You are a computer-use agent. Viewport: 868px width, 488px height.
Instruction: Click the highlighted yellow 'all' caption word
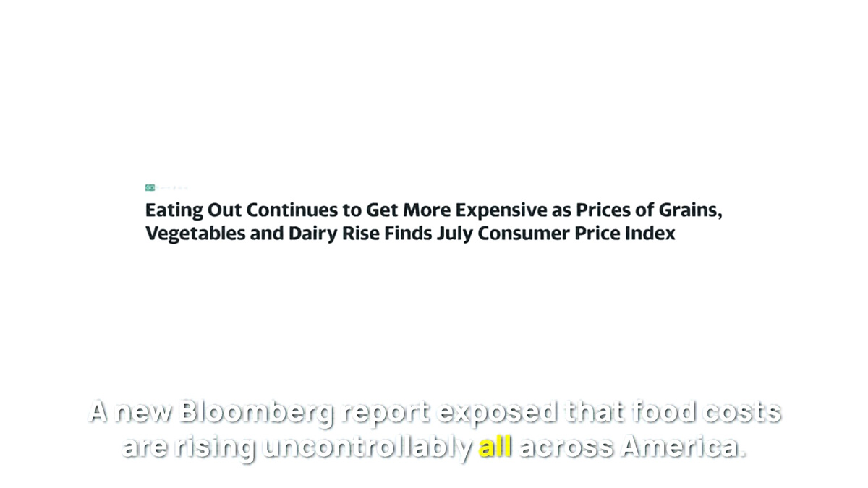(x=495, y=448)
